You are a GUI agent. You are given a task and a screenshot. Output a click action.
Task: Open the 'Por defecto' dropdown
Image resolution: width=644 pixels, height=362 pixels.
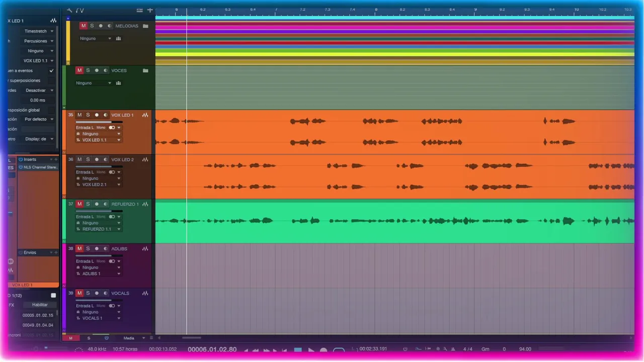coord(38,120)
